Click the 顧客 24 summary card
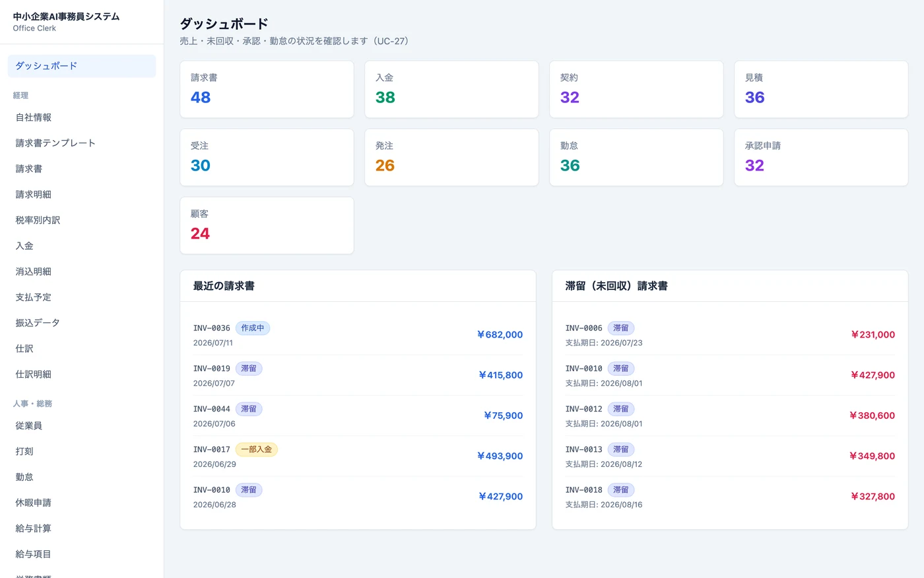 click(267, 225)
